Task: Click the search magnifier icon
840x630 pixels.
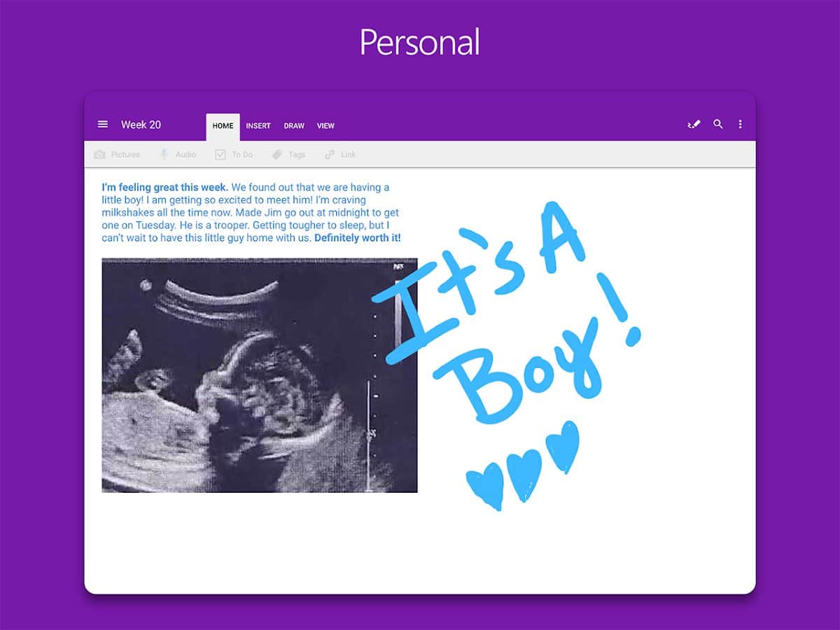Action: (x=717, y=125)
